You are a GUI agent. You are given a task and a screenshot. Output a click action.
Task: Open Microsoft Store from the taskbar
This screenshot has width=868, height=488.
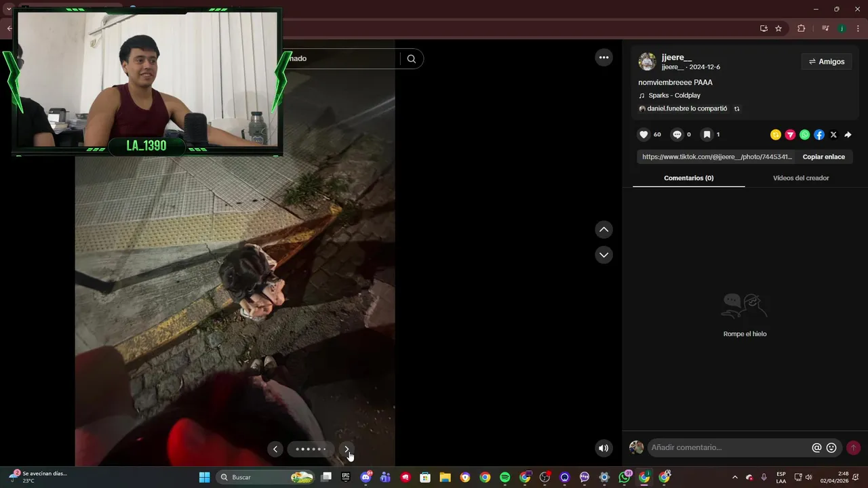(x=425, y=477)
